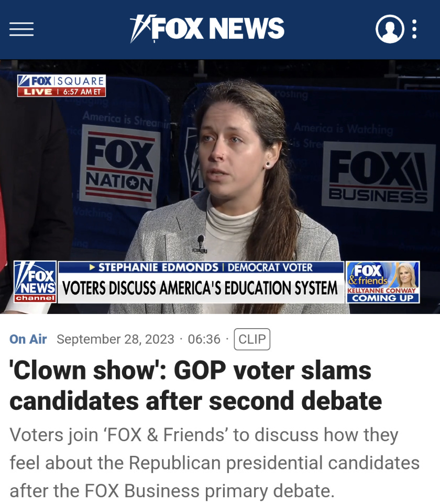Click the Fox & Friends coming up graphic
Viewport: 440px width, 504px height.
tap(383, 282)
